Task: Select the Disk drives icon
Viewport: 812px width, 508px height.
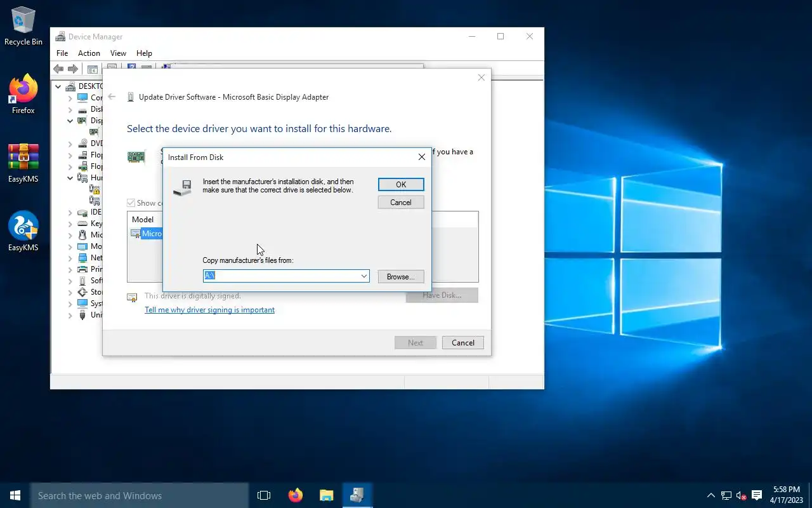Action: [x=82, y=109]
